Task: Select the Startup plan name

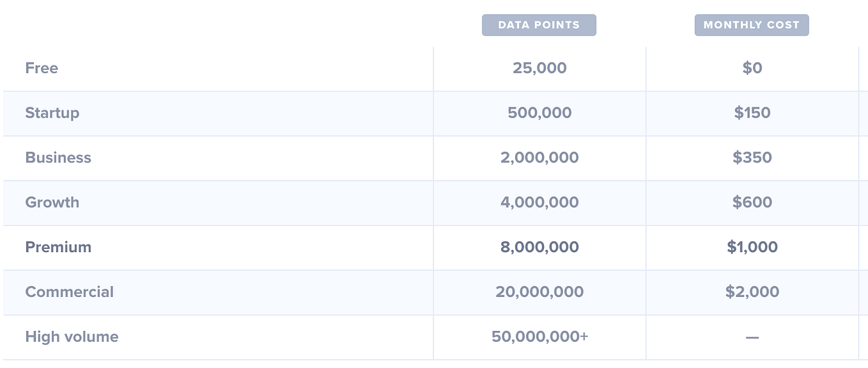Action: point(52,113)
